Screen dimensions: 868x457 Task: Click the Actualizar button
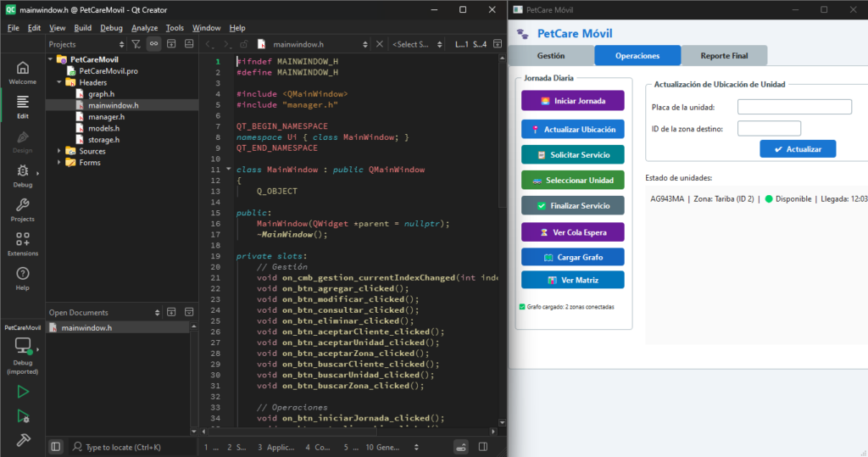click(x=798, y=149)
